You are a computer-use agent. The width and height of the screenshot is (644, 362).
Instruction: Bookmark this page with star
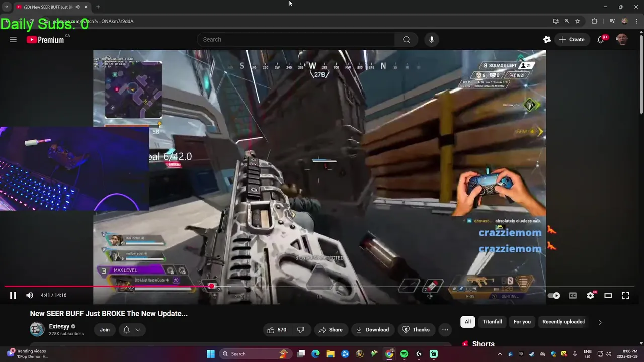578,21
